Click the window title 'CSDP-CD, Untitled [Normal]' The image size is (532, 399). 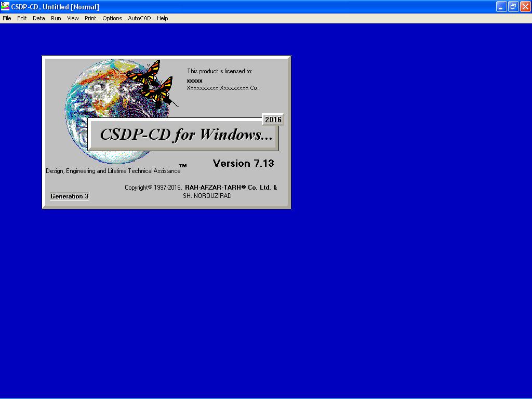click(55, 7)
